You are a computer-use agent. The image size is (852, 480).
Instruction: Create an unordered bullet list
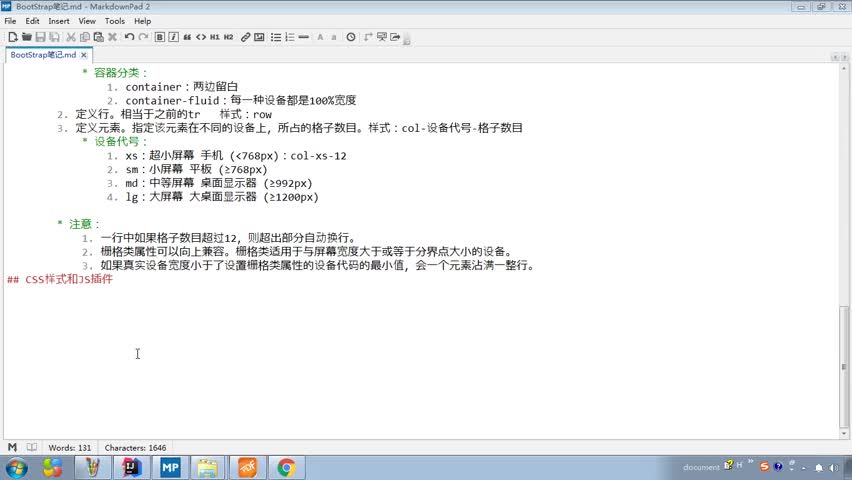pyautogui.click(x=276, y=37)
